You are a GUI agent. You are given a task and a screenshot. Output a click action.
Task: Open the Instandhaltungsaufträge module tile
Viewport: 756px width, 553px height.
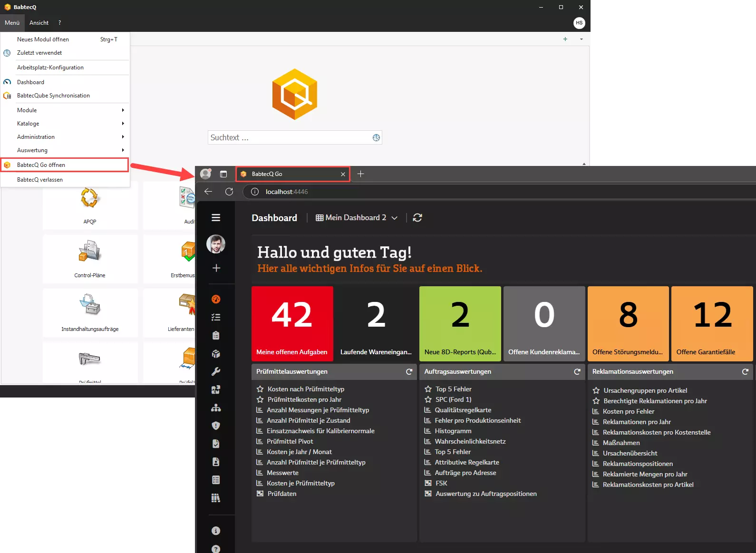pyautogui.click(x=90, y=313)
